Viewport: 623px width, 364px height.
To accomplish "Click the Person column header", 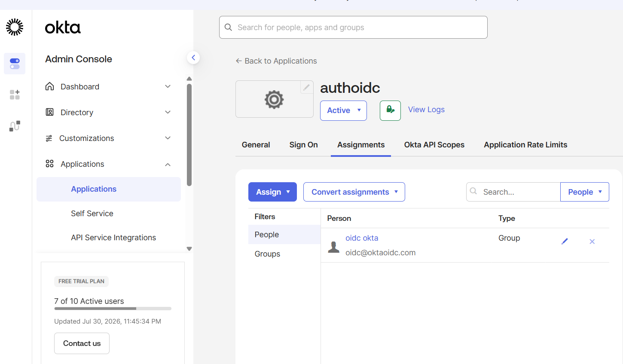I will tap(339, 218).
